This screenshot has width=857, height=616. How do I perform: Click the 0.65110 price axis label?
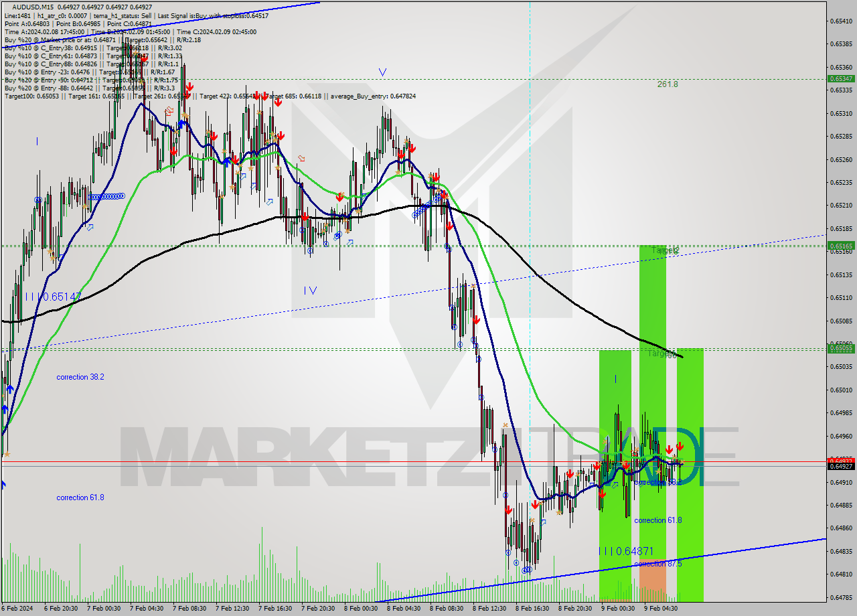pos(841,297)
